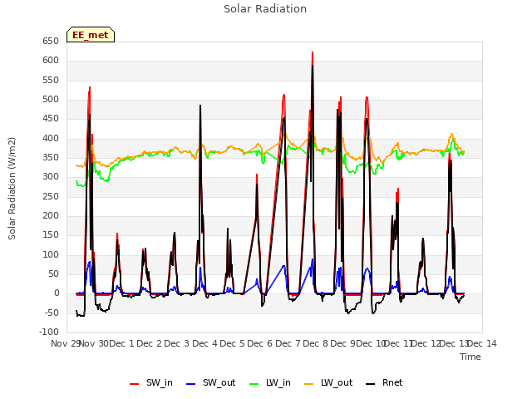
Task: Click the Dec 8 x-axis label
Action: tap(316, 343)
